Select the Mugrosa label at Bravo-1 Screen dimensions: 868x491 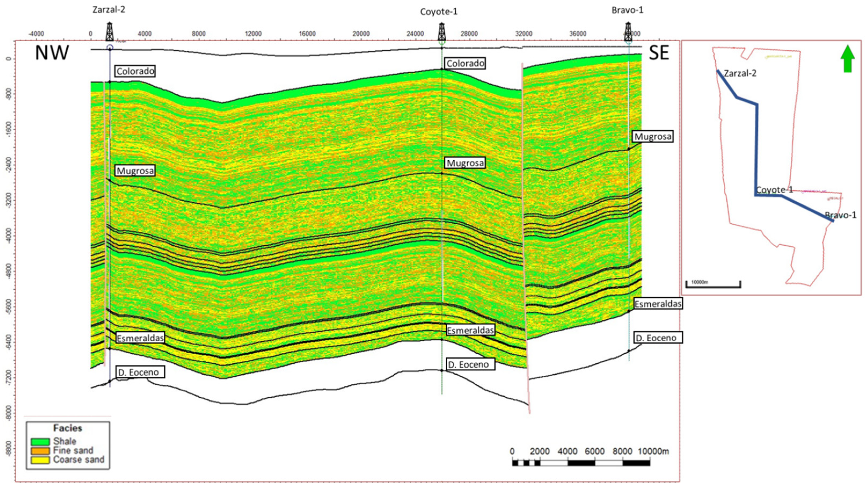point(653,136)
